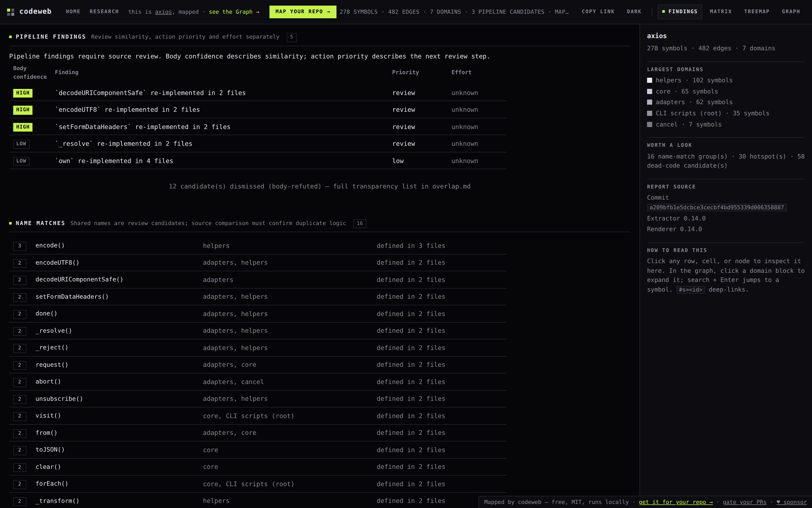812x508 pixels.
Task: Click LOW badge of 'own' finding
Action: coord(21,161)
